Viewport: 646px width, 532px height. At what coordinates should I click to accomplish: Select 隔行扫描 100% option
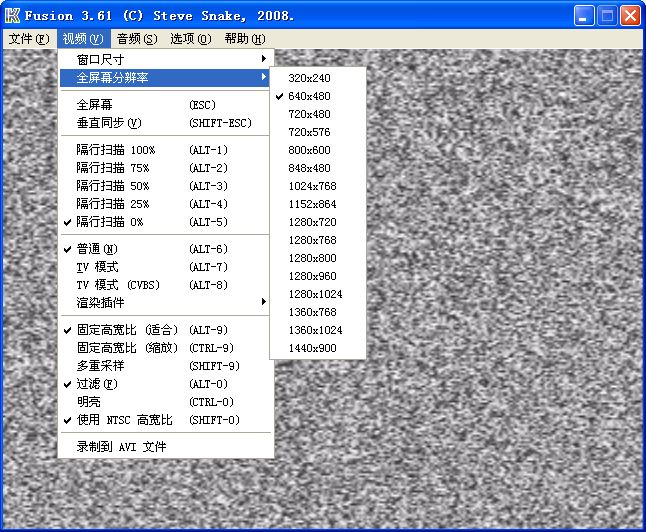point(117,150)
